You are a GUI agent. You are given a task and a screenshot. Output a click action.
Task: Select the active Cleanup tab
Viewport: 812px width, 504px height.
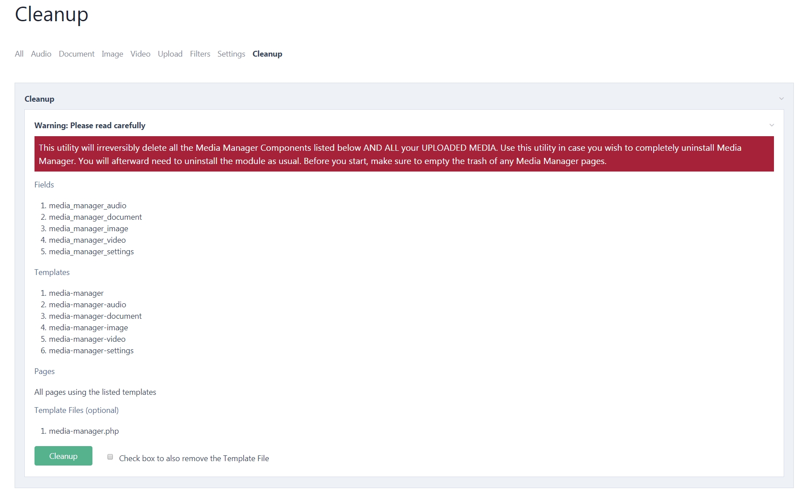coord(267,54)
